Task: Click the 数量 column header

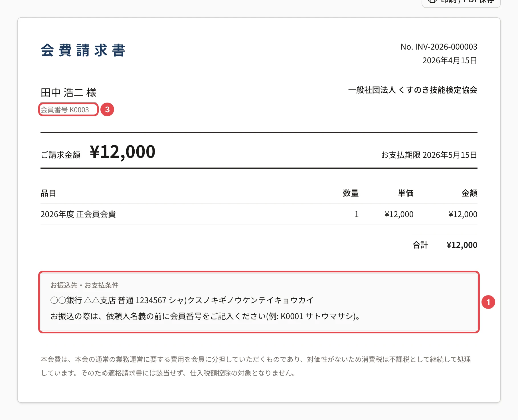Action: (x=351, y=193)
